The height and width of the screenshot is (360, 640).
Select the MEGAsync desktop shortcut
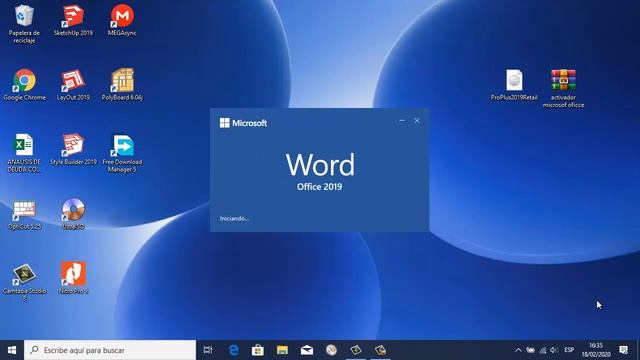[x=122, y=20]
